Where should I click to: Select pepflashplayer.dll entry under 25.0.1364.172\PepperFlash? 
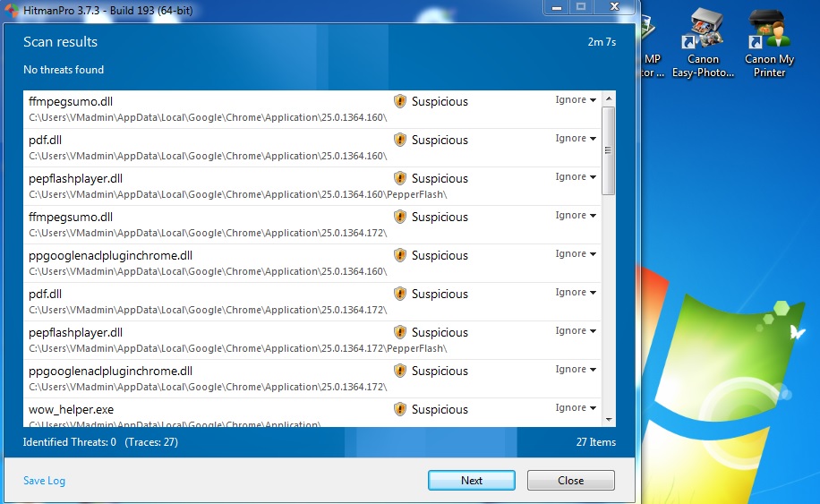click(312, 340)
